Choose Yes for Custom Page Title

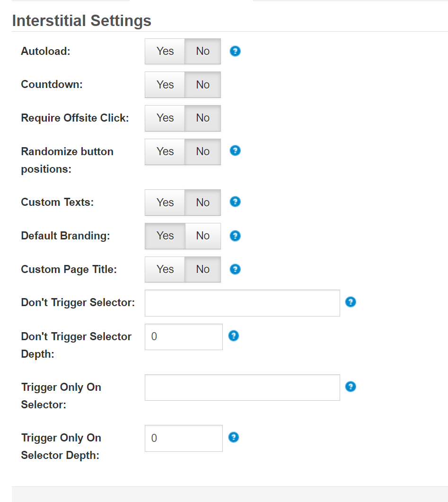(165, 269)
